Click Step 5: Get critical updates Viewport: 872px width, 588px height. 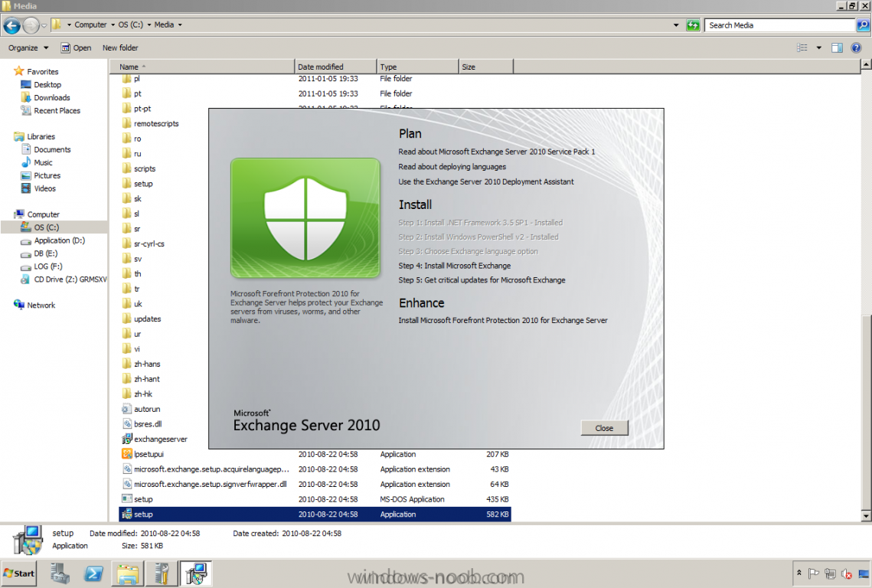coord(482,279)
